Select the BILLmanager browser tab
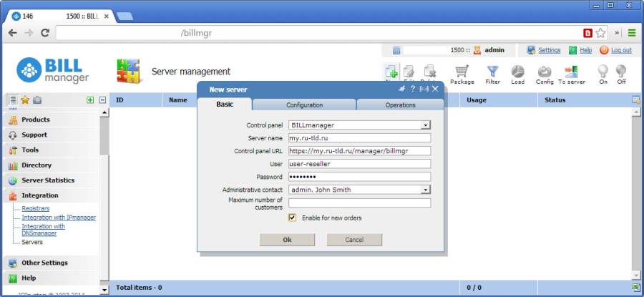 pyautogui.click(x=61, y=16)
